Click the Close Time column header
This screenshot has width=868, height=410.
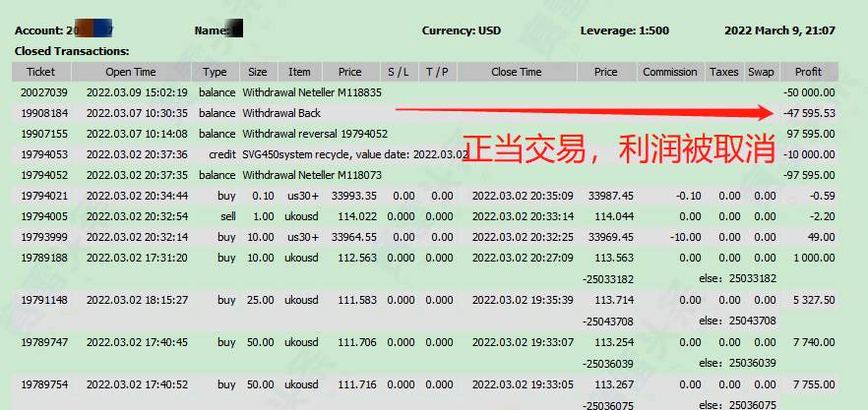pyautogui.click(x=517, y=72)
